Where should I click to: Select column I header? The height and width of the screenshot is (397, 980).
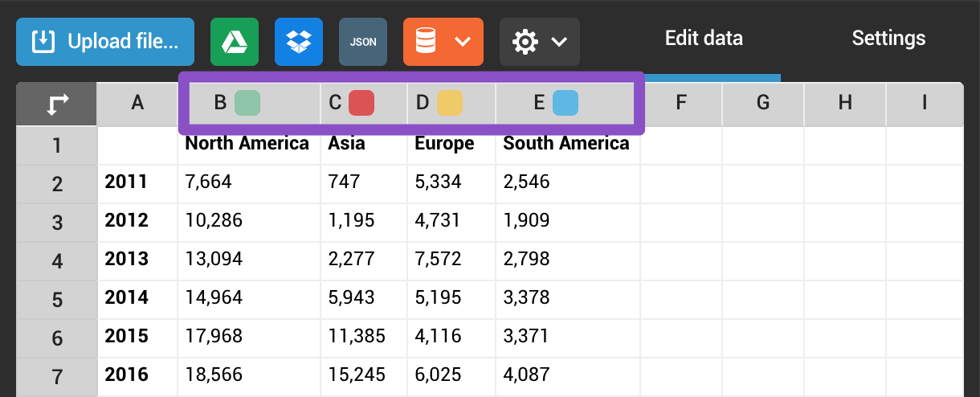pos(925,104)
